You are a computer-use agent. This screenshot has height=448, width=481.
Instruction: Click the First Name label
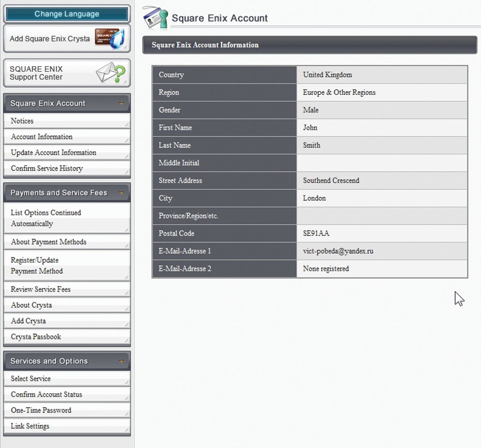point(175,127)
